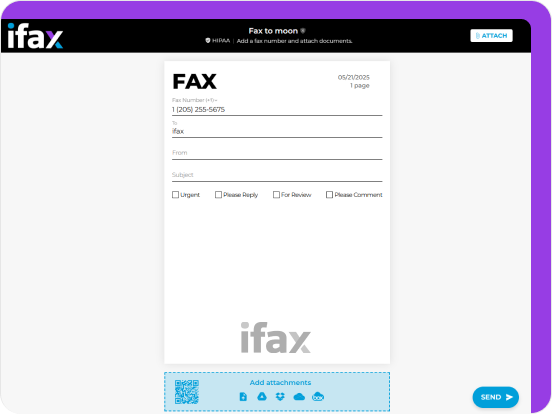Click the To field containing ifax
Viewport: 552px width, 414px height.
[x=277, y=131]
